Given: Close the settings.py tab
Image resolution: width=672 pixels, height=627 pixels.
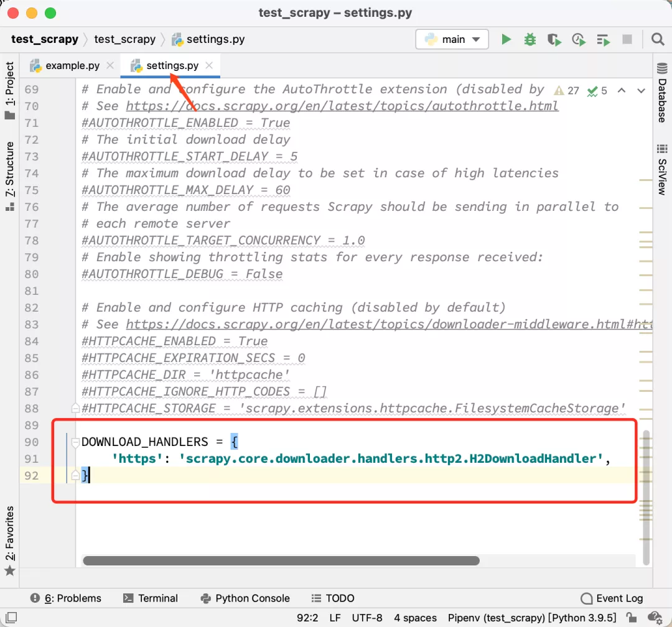Looking at the screenshot, I should (x=209, y=65).
